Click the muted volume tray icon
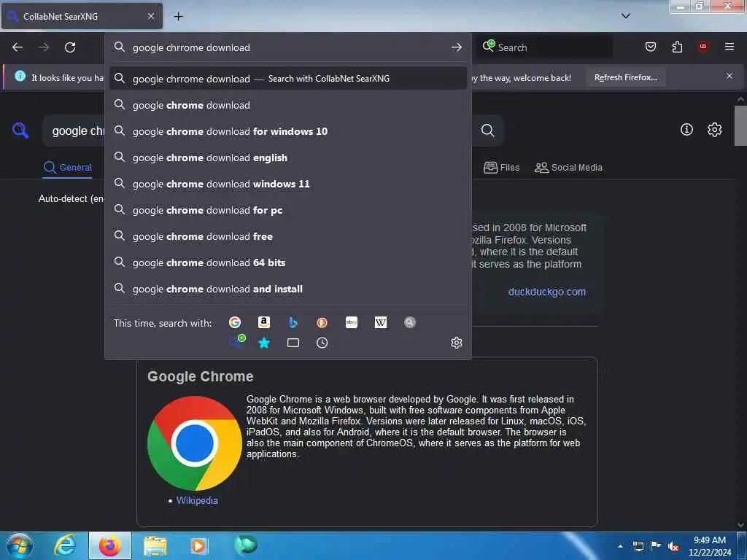This screenshot has height=560, width=747. click(673, 546)
